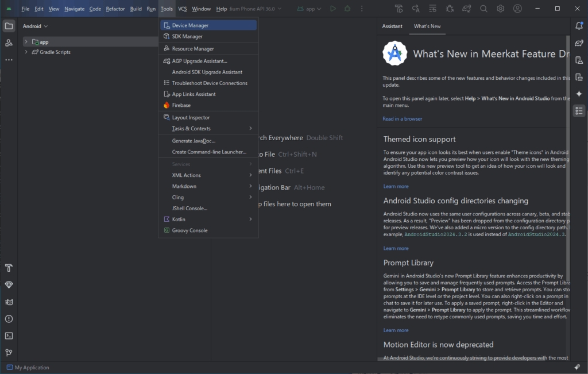This screenshot has width=588, height=374.
Task: Open Groovy Console menu entry
Action: coord(208,230)
